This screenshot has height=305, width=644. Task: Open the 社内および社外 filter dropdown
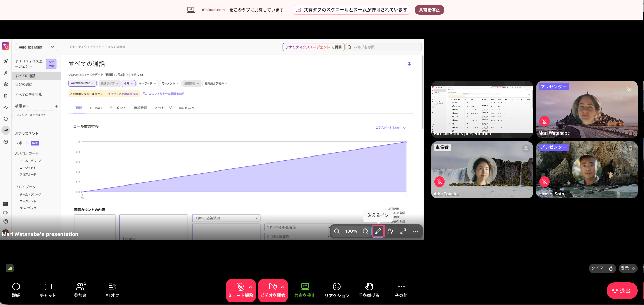[x=216, y=83]
